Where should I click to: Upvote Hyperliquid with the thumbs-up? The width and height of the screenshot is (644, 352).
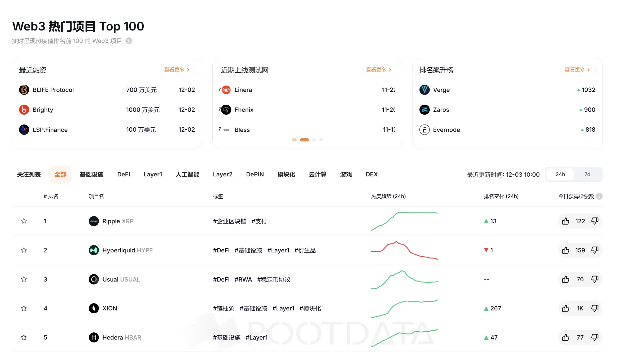[566, 250]
